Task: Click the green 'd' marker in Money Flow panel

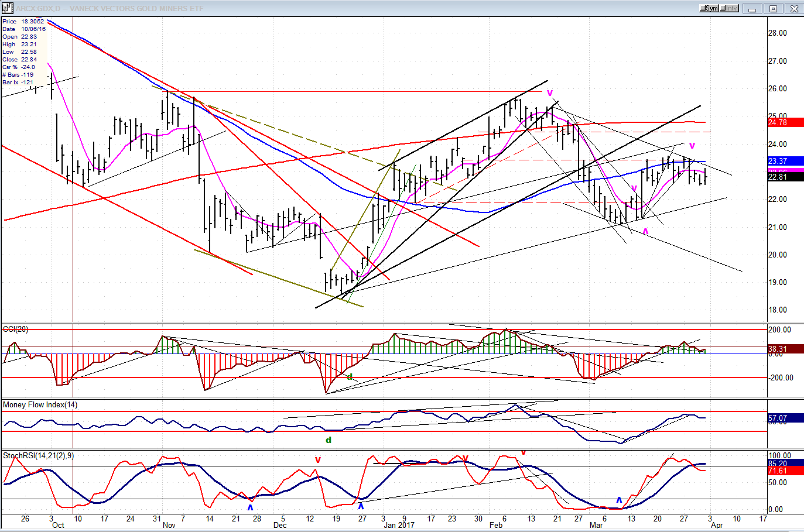Action: [x=329, y=440]
